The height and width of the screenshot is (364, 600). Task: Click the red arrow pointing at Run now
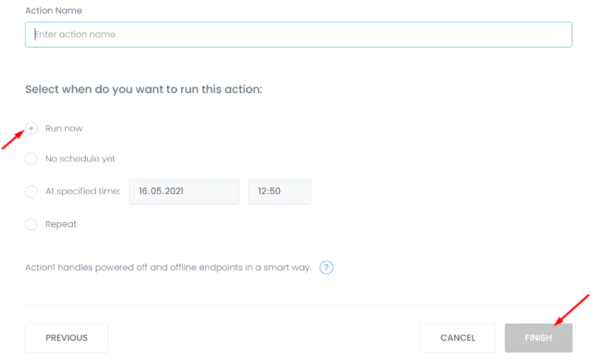pyautogui.click(x=14, y=138)
